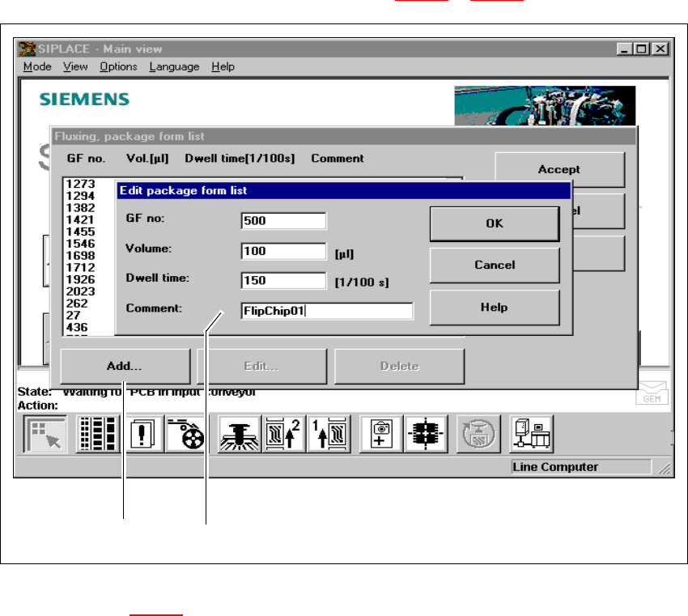The image size is (688, 616).
Task: Click the Comment field containing FlipChip01
Action: (327, 311)
